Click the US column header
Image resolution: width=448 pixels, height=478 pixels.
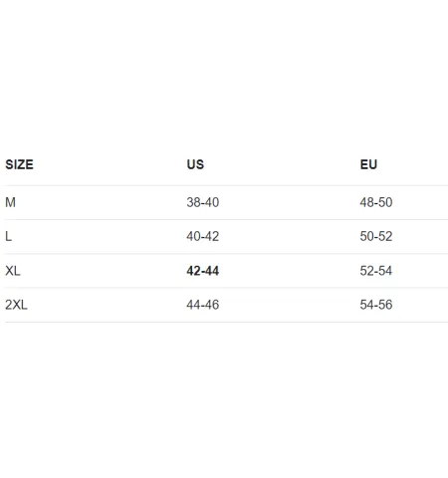195,164
